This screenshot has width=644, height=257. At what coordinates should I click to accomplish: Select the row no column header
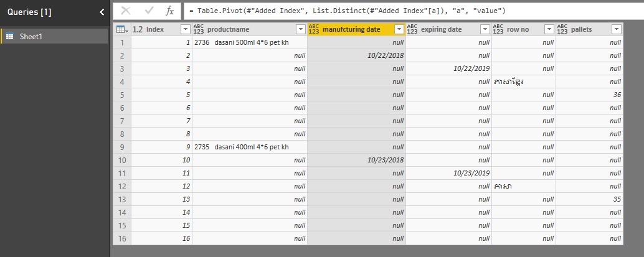(524, 30)
